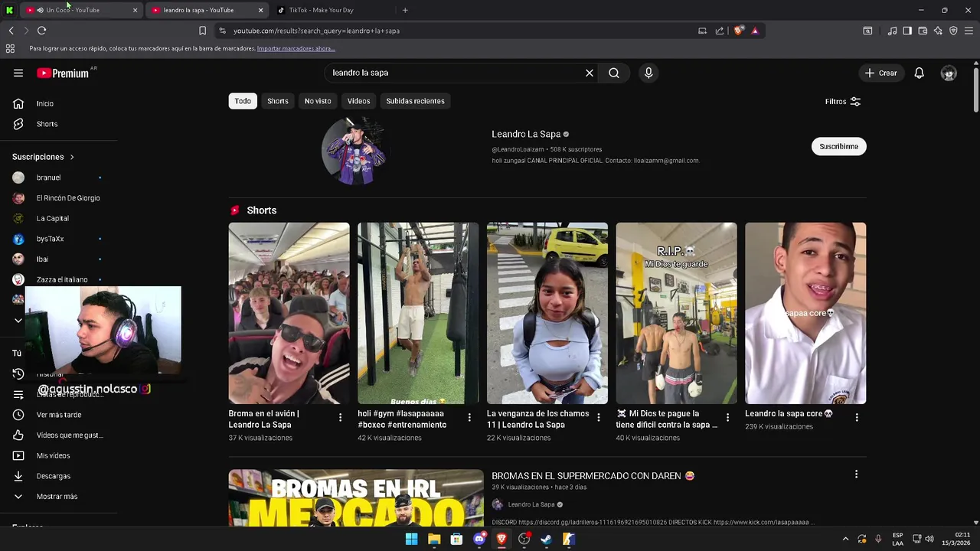Expand more subscriptions with chevron

[x=18, y=321]
